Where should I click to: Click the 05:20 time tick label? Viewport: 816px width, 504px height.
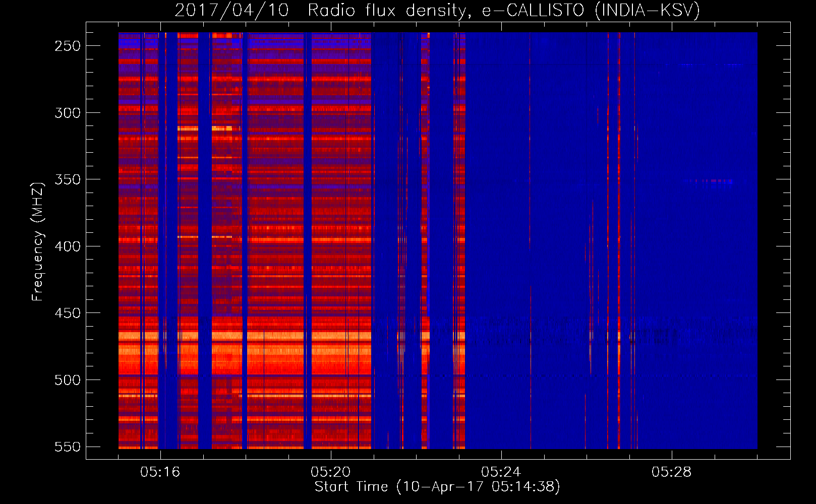[331, 472]
